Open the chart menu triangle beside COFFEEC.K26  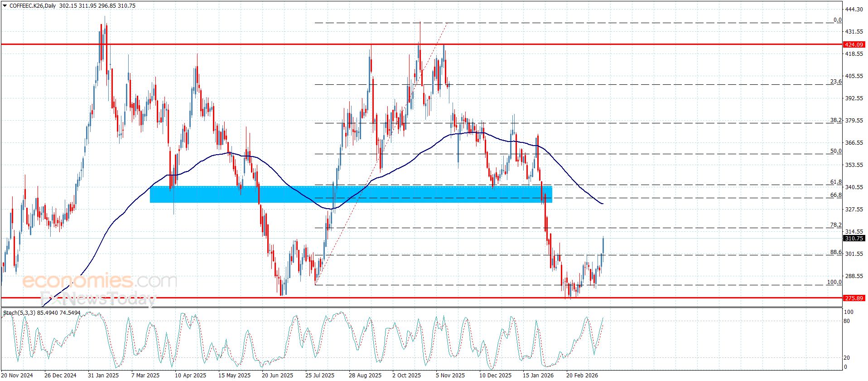click(5, 6)
